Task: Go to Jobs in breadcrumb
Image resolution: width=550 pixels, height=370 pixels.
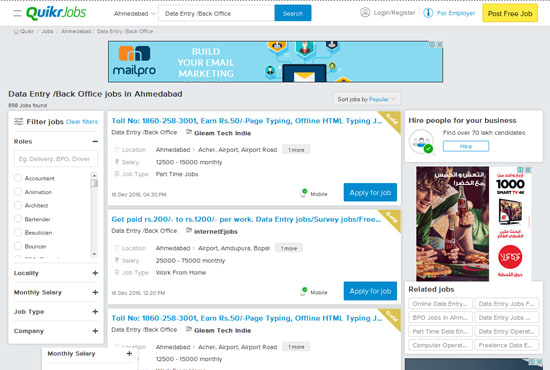Action: 47,31
